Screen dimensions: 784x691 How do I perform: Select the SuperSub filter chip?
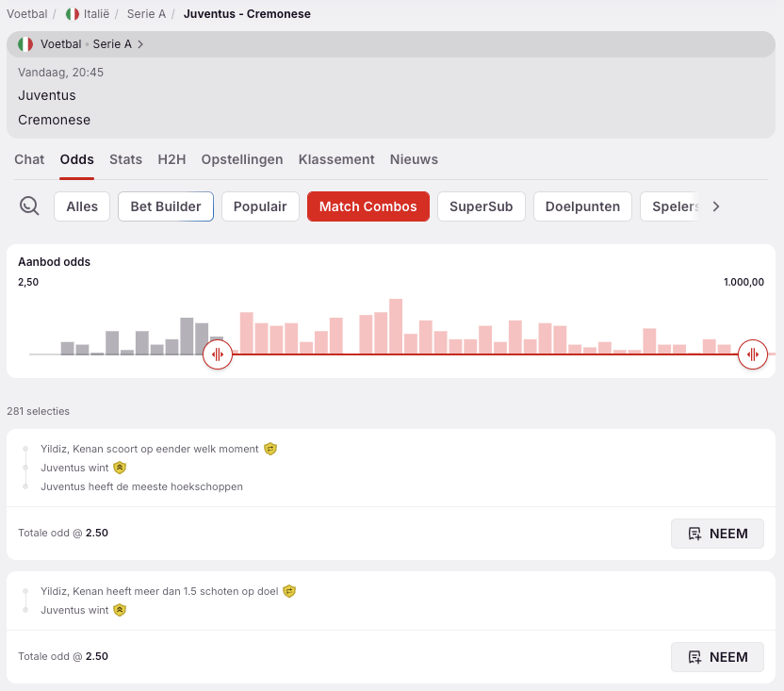[482, 206]
